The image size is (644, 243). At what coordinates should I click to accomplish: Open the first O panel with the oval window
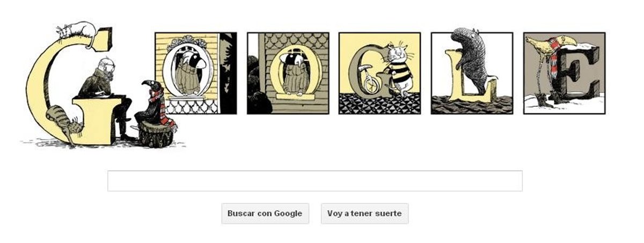click(195, 73)
